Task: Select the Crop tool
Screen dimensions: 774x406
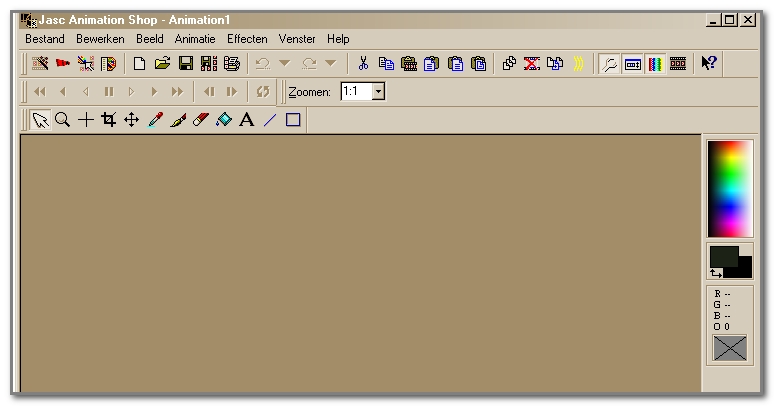Action: [x=109, y=120]
